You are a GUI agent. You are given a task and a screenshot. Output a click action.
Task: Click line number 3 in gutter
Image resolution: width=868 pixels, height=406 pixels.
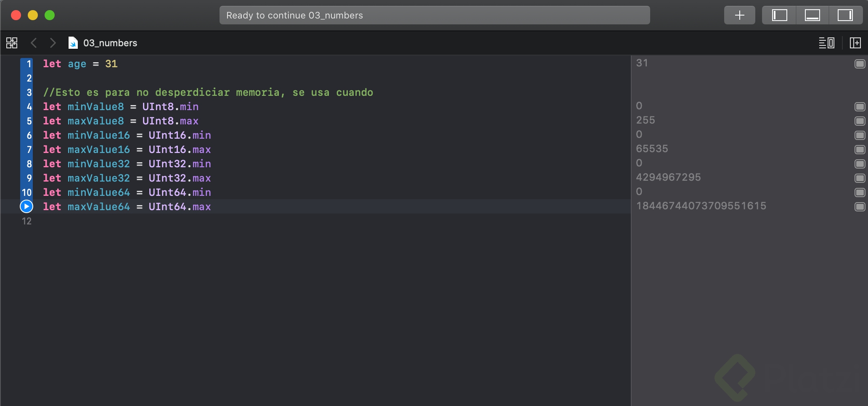(29, 92)
